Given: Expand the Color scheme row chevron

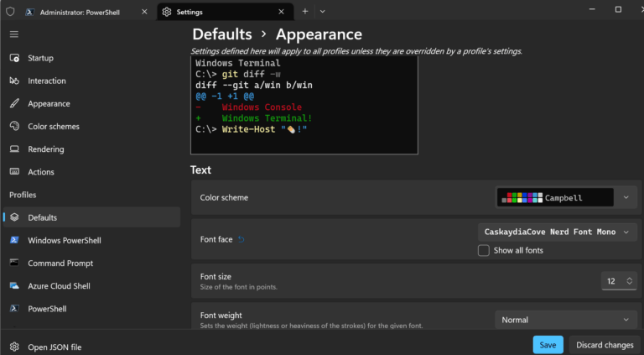Looking at the screenshot, I should click(626, 197).
